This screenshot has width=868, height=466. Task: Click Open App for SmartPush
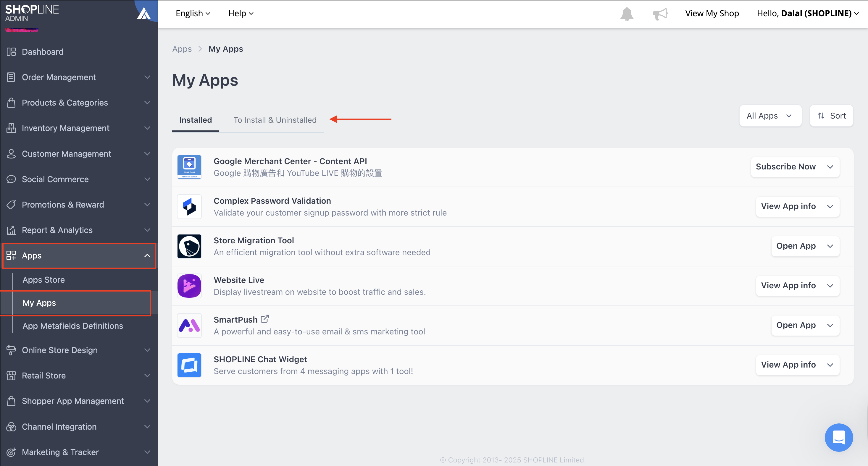(796, 326)
